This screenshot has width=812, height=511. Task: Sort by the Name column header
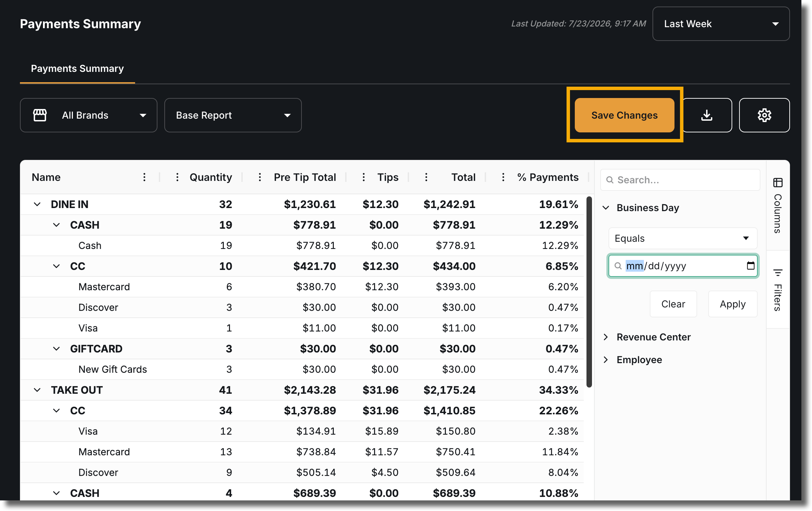coord(46,177)
